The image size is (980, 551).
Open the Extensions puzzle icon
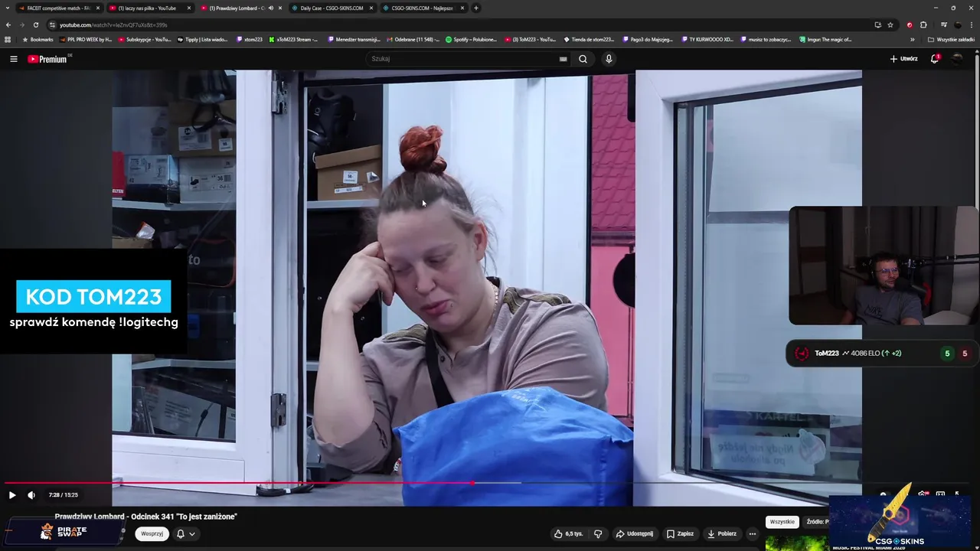pyautogui.click(x=923, y=24)
